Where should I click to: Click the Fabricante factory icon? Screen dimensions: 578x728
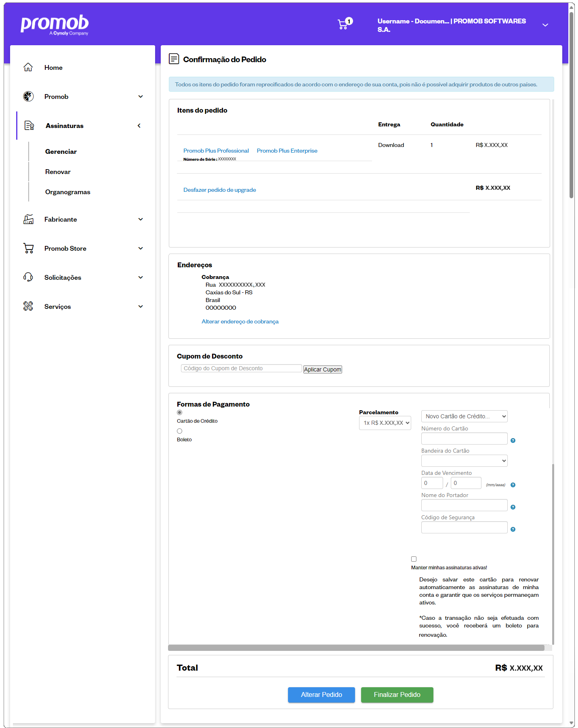pos(28,219)
